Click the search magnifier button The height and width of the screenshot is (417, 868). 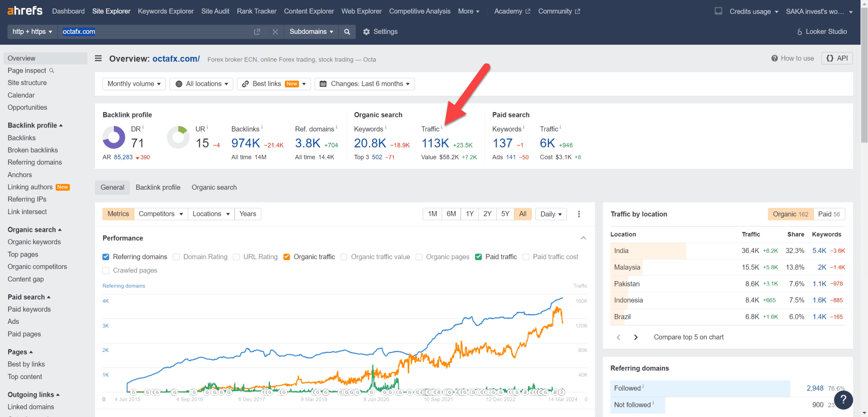(x=347, y=32)
